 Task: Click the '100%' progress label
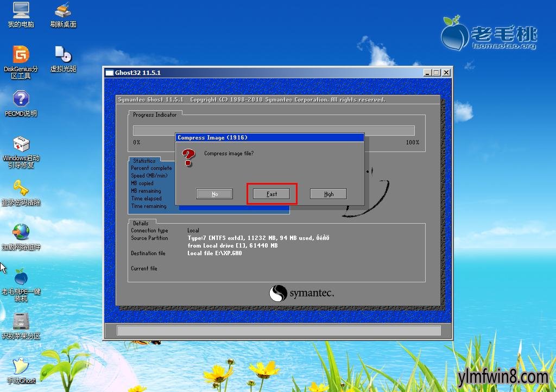point(413,142)
